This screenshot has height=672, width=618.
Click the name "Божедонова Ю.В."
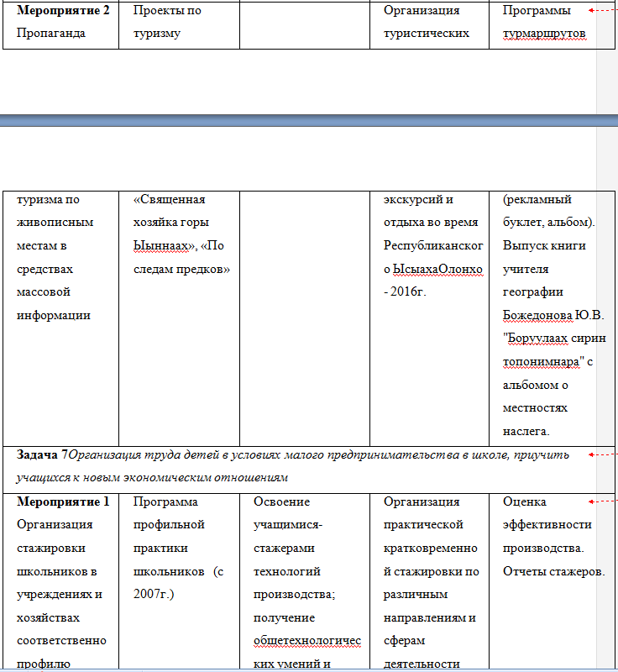point(553,316)
